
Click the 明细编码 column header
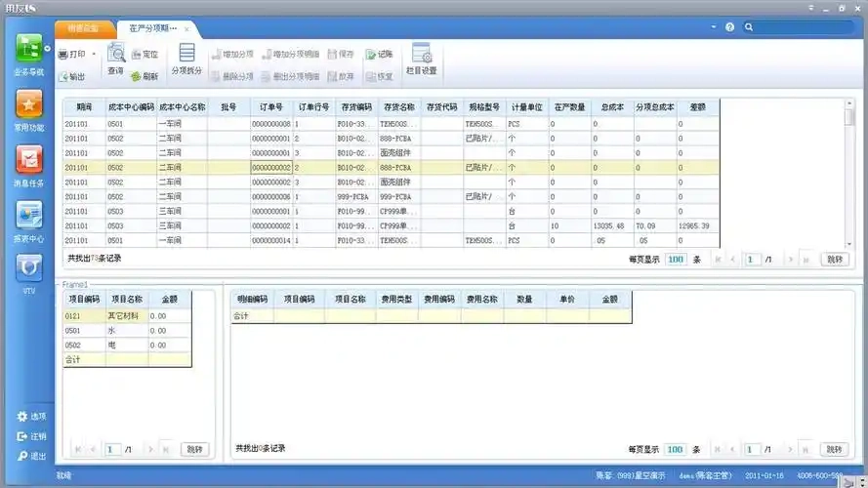253,300
